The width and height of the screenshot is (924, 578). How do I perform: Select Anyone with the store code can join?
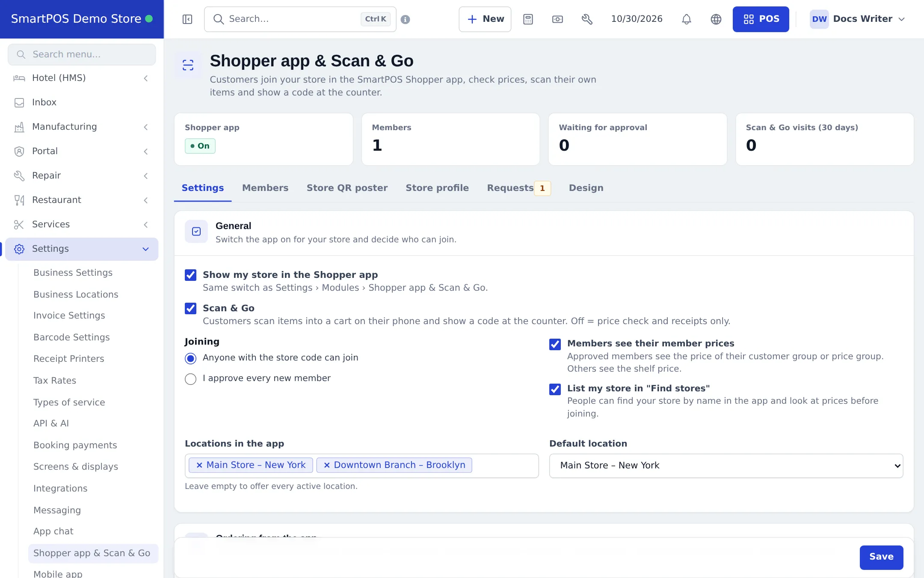(x=191, y=358)
